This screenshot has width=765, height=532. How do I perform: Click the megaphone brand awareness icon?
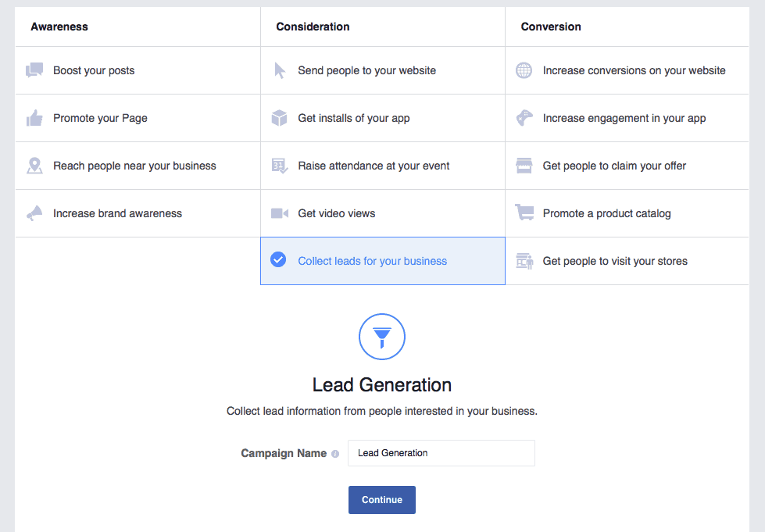(x=34, y=213)
